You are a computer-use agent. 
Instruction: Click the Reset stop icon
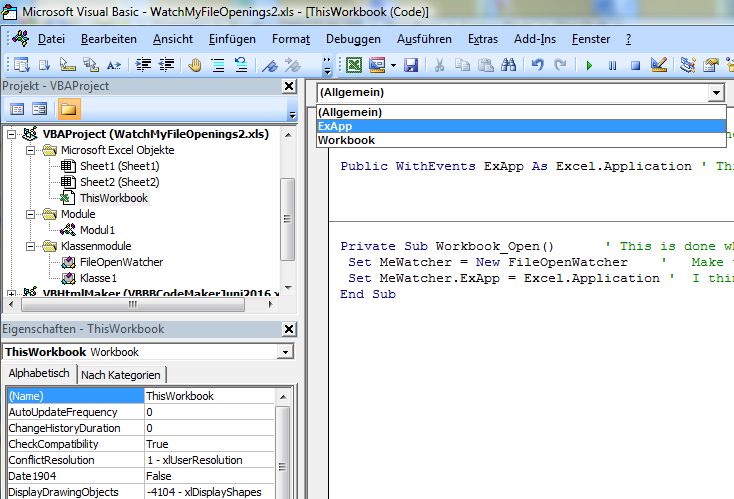(x=635, y=65)
